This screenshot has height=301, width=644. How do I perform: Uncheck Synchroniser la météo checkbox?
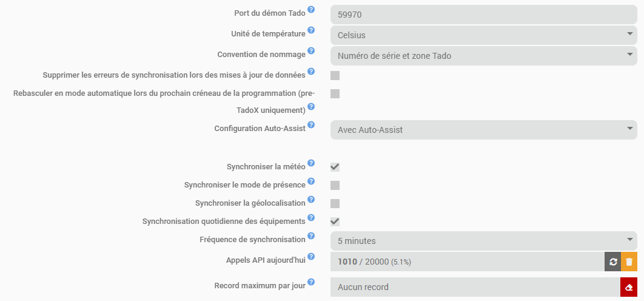coord(335,167)
